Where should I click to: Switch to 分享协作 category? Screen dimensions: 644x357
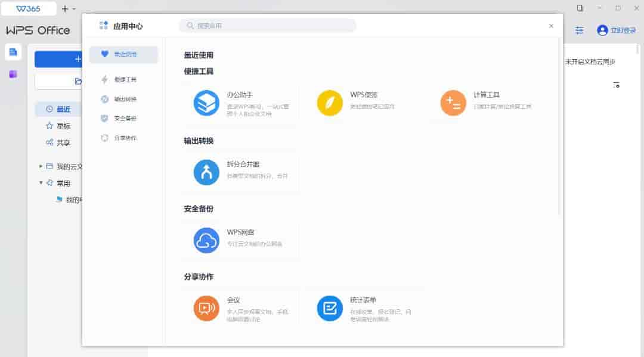click(124, 138)
